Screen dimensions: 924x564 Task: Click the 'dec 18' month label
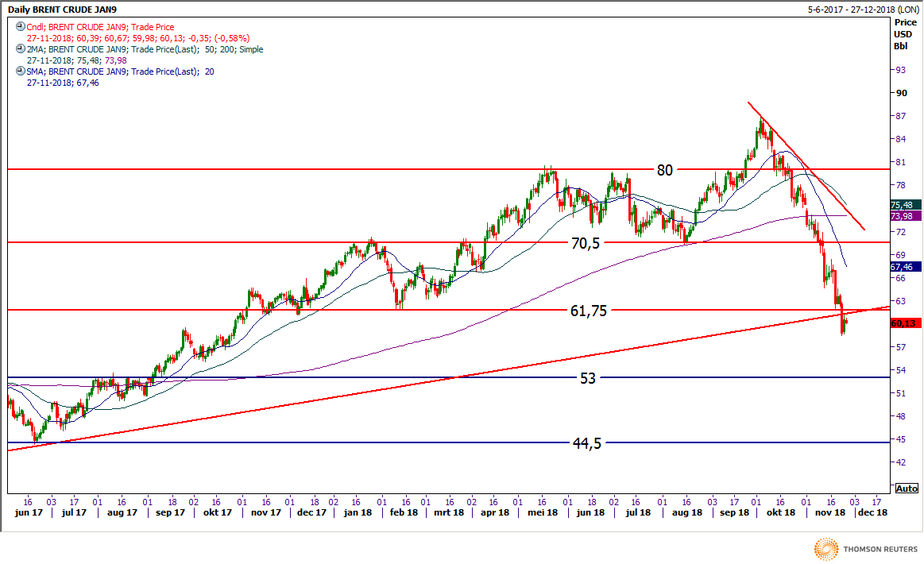[872, 512]
